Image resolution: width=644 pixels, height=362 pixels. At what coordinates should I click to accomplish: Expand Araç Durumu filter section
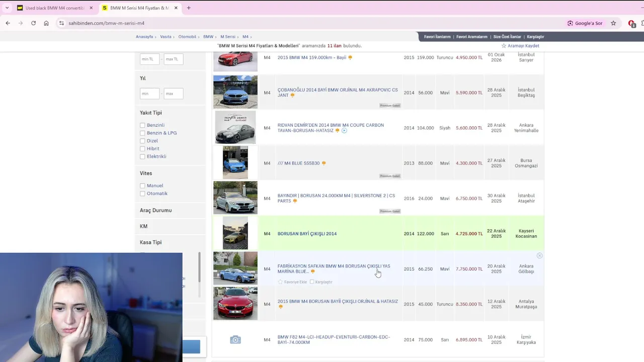[155, 210]
